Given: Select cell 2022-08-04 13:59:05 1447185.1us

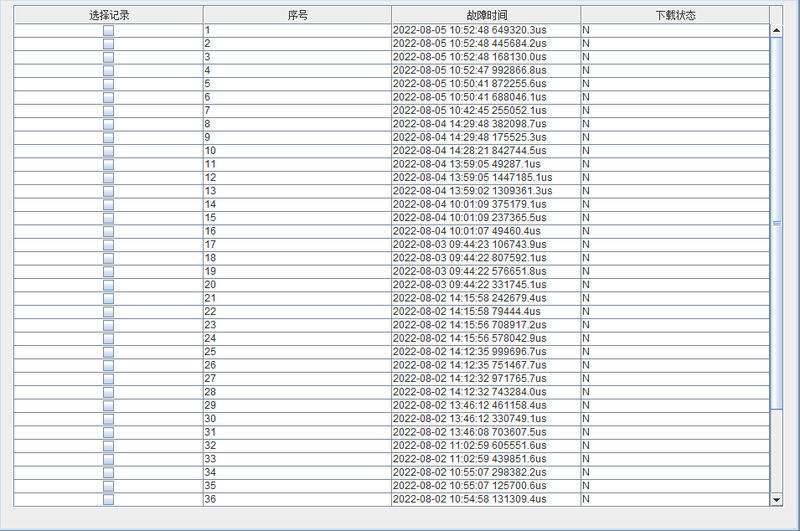Looking at the screenshot, I should click(x=486, y=178).
